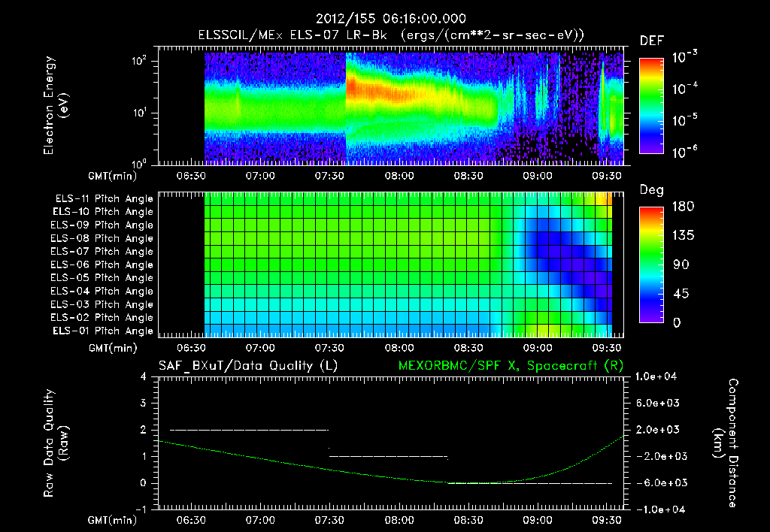Select the 10^-5 DEF scale value
Viewport: 770px width, 532px height.
tap(684, 120)
